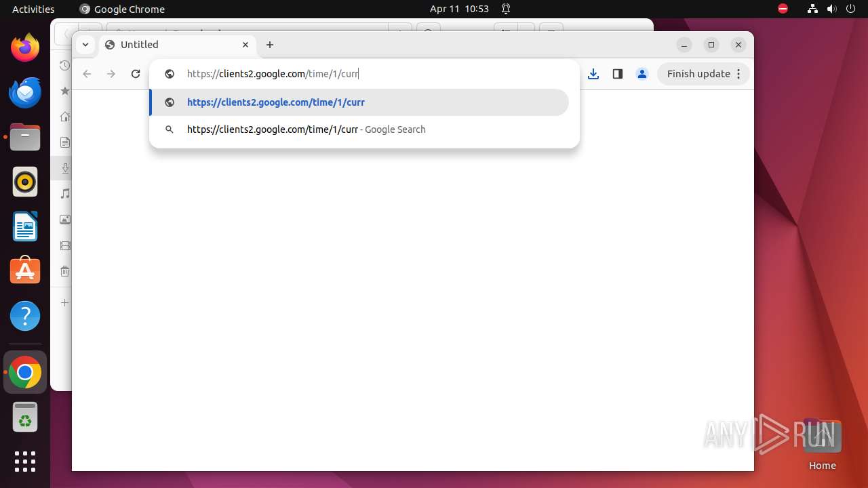Open the power system menu
Screen dimensions: 868x488
pos(851,9)
